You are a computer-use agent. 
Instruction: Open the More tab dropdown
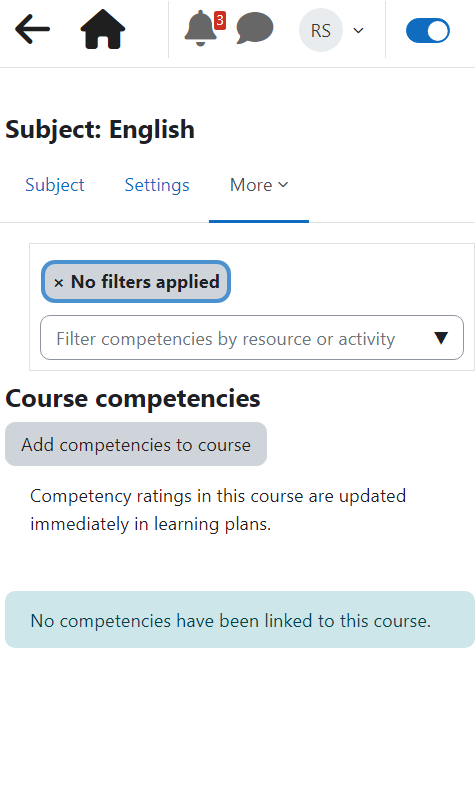tap(259, 185)
